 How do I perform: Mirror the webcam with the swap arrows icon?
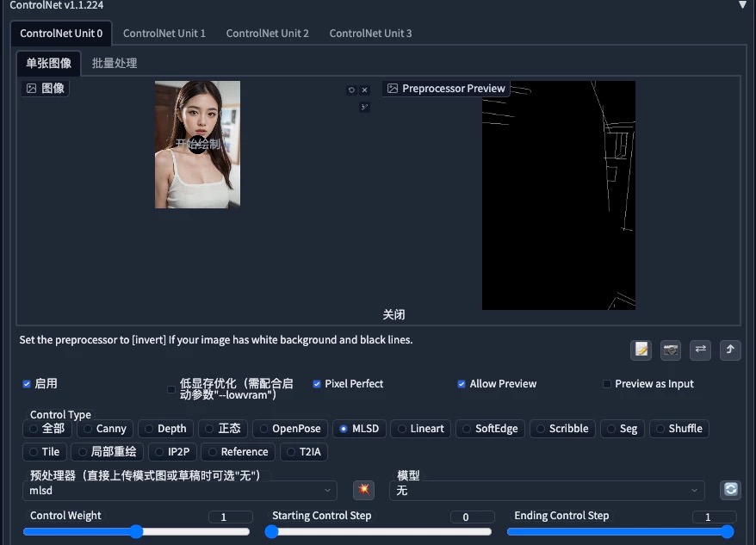pos(700,350)
